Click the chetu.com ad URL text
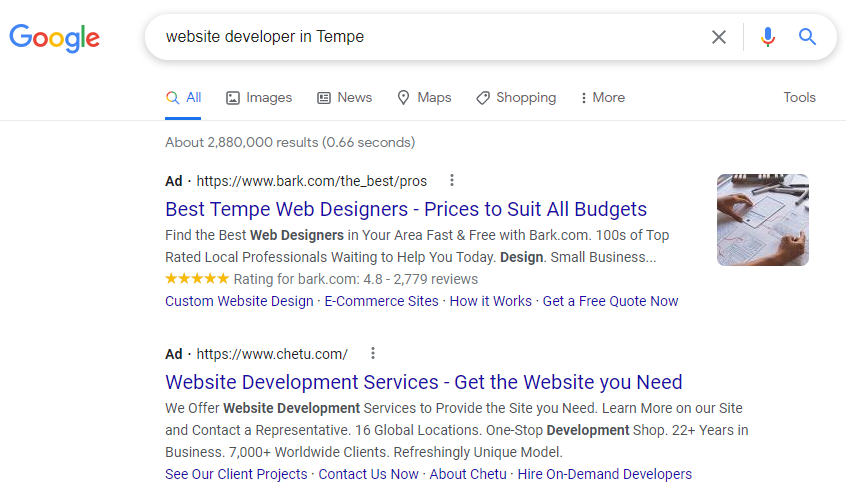Image resolution: width=846 pixels, height=495 pixels. [272, 354]
